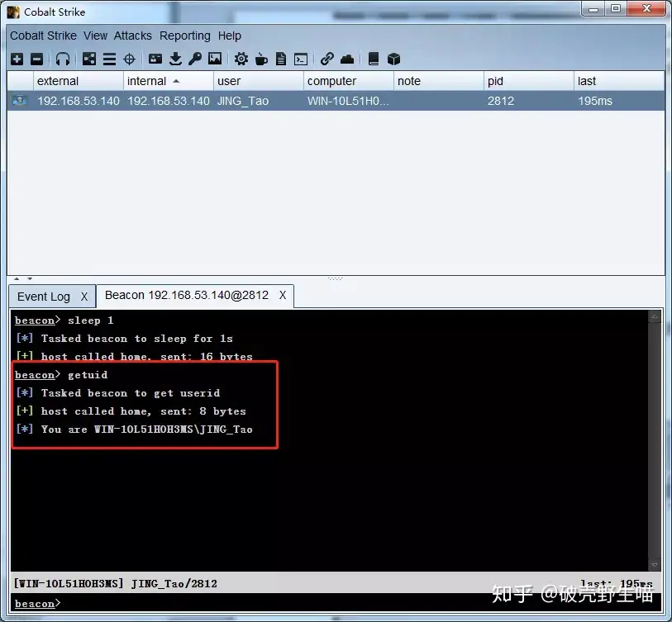This screenshot has height=622, width=672.
Task: Click the gear icon to generate executable
Action: (241, 59)
